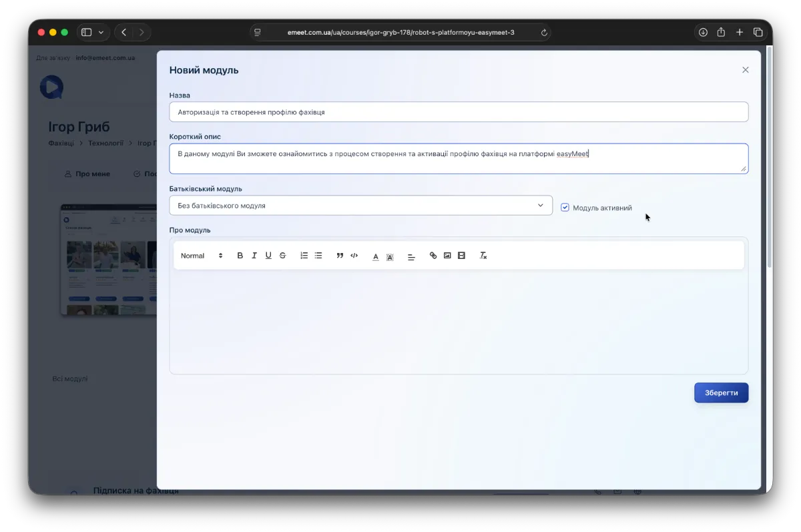Click the "Назва" input field
The width and height of the screenshot is (801, 532).
point(459,112)
